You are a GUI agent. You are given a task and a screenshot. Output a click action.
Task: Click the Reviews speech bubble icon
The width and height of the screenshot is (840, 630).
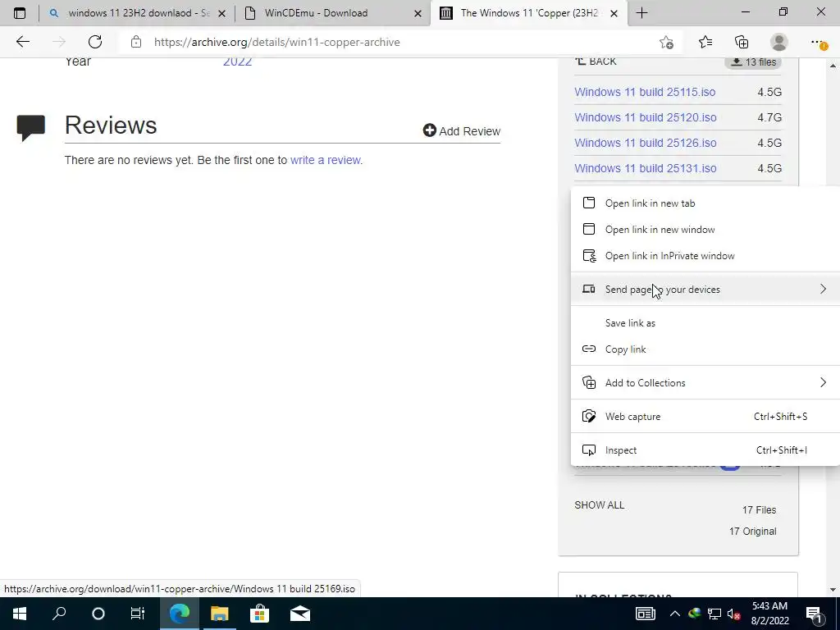(x=31, y=127)
